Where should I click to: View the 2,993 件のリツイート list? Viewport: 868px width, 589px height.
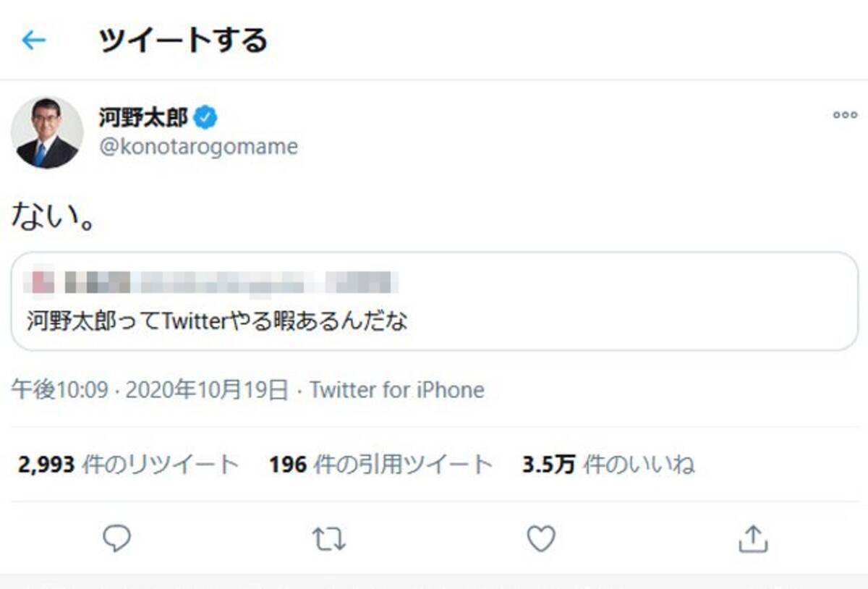tap(128, 464)
